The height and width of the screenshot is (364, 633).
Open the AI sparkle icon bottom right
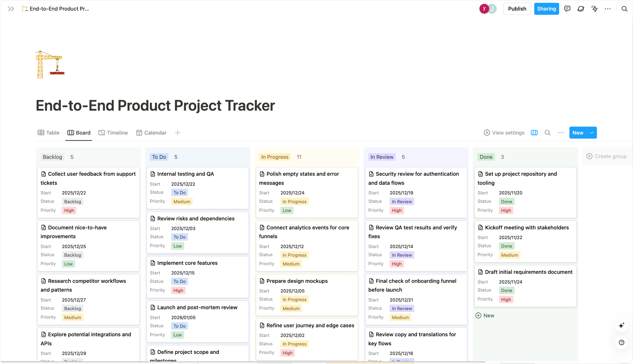pyautogui.click(x=621, y=325)
